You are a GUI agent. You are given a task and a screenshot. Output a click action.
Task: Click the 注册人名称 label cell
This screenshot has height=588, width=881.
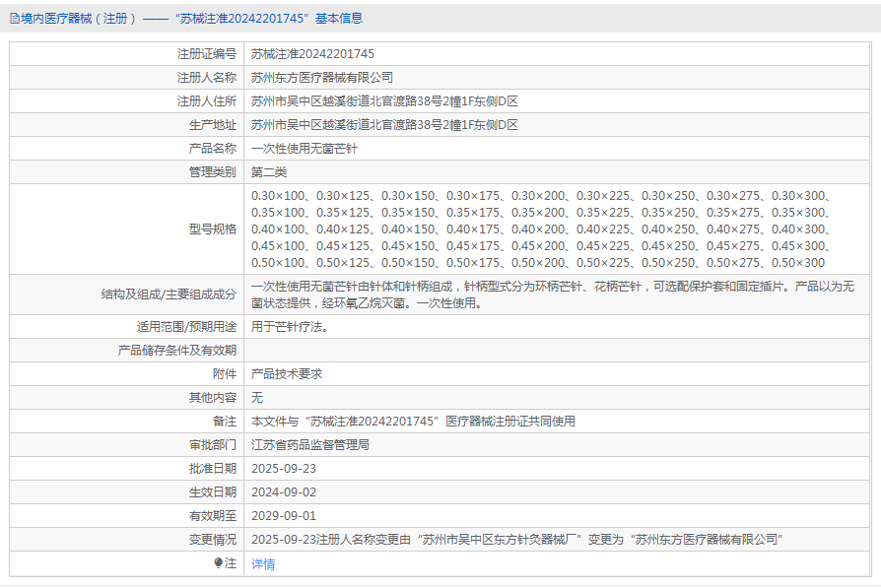point(127,78)
